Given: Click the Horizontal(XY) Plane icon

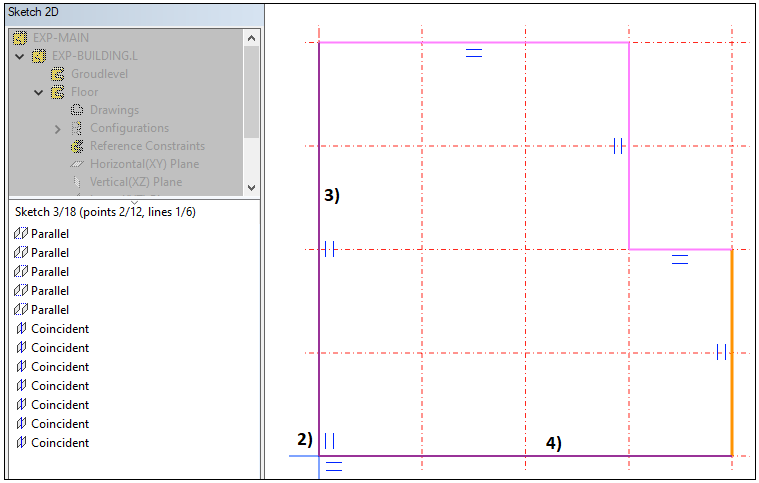Looking at the screenshot, I should pyautogui.click(x=77, y=164).
